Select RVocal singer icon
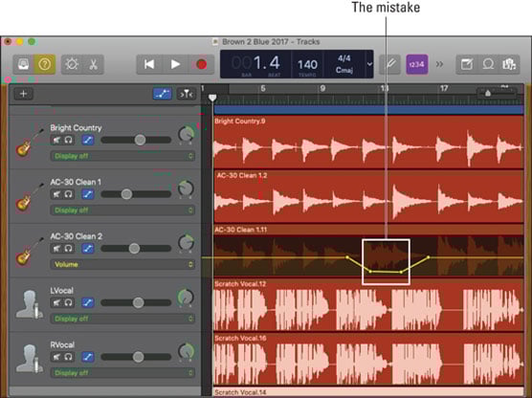 pos(30,359)
